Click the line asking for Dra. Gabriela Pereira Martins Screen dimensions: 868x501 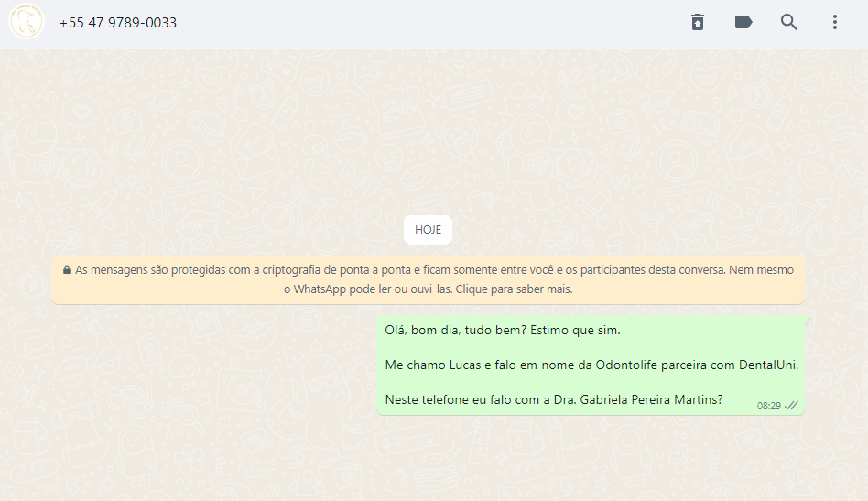pos(554,399)
